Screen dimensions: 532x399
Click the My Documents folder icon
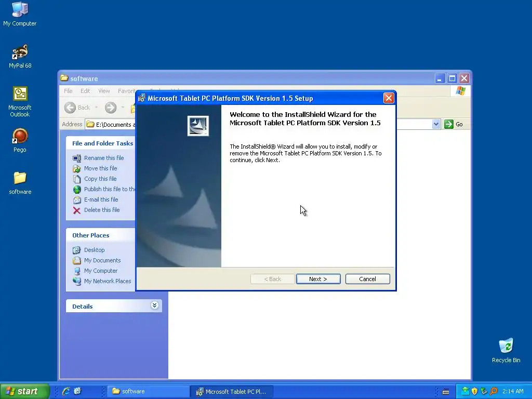77,261
